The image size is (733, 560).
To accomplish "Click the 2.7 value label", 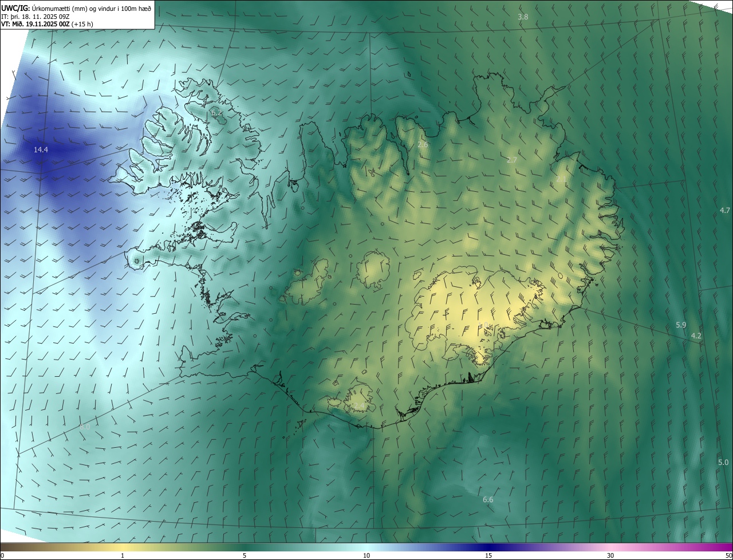I will pos(512,160).
